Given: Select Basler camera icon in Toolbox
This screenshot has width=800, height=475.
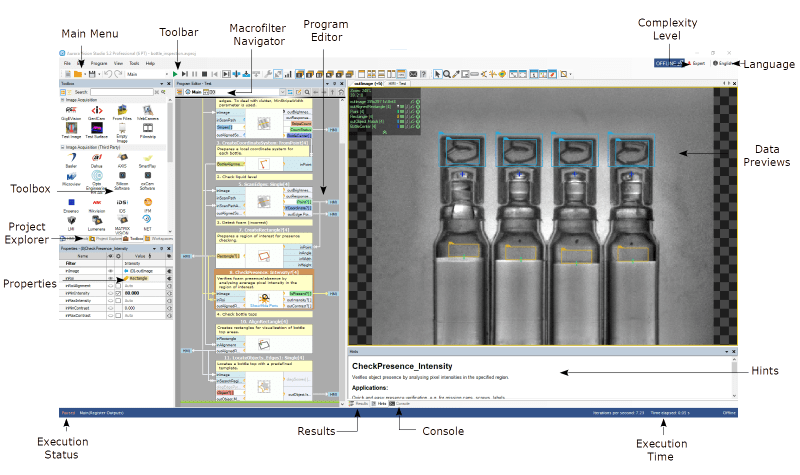Looking at the screenshot, I should click(71, 160).
